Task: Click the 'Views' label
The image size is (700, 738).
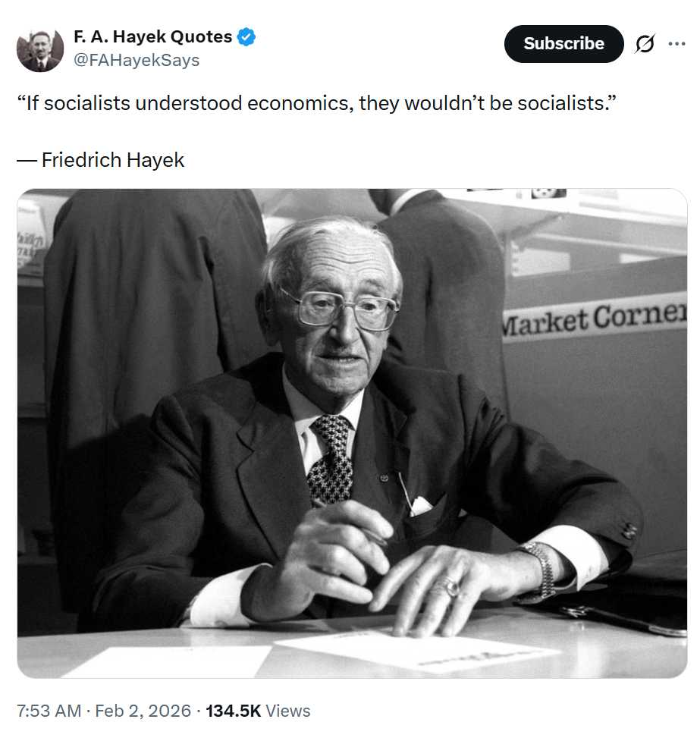Action: pos(288,711)
